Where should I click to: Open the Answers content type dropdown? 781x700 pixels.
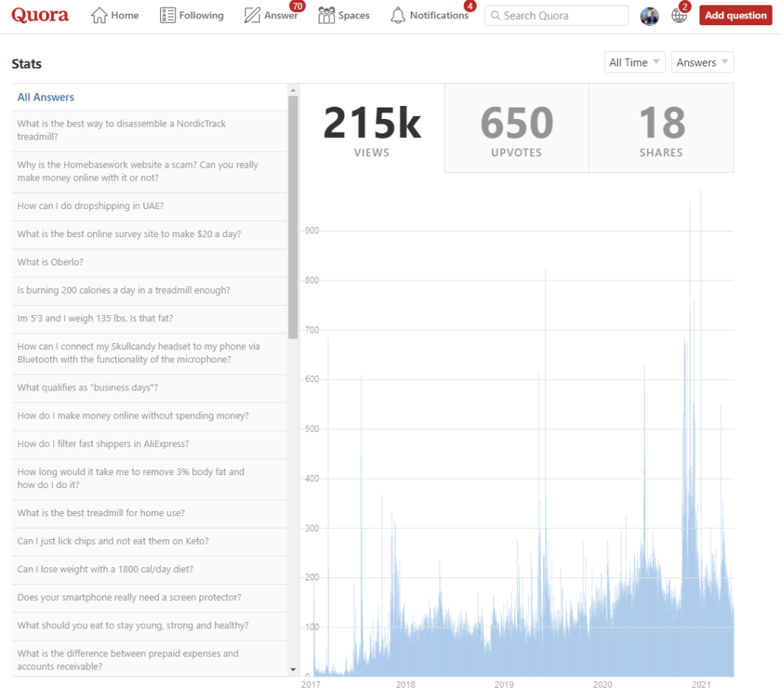coord(702,63)
